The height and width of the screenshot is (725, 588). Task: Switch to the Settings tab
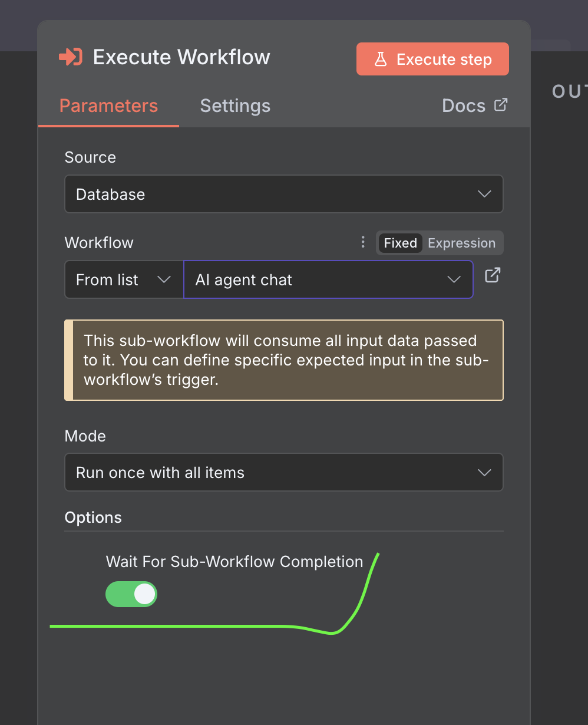(235, 106)
